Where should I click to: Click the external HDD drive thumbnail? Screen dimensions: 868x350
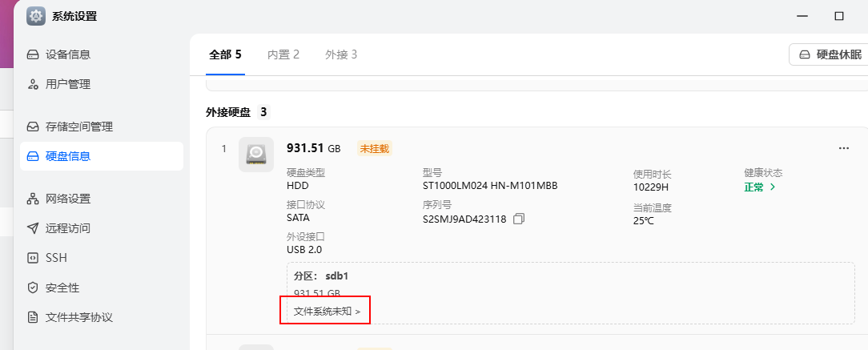click(255, 154)
